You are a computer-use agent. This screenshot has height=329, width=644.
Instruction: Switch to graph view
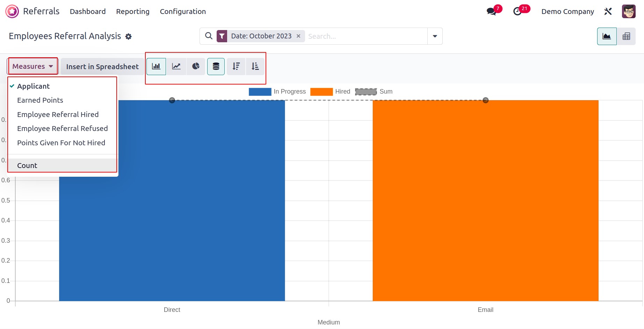point(607,36)
